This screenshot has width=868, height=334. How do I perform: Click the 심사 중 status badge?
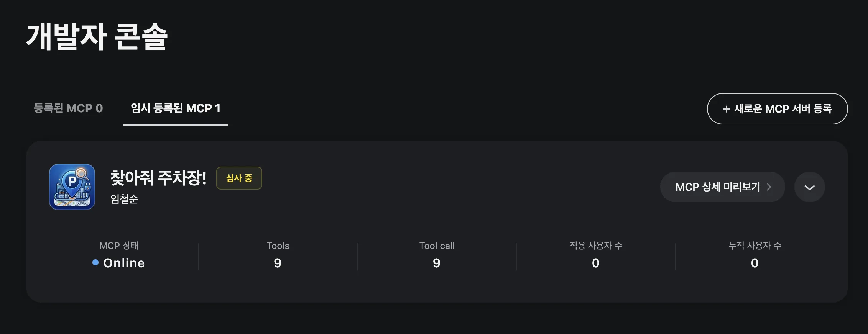click(x=239, y=178)
